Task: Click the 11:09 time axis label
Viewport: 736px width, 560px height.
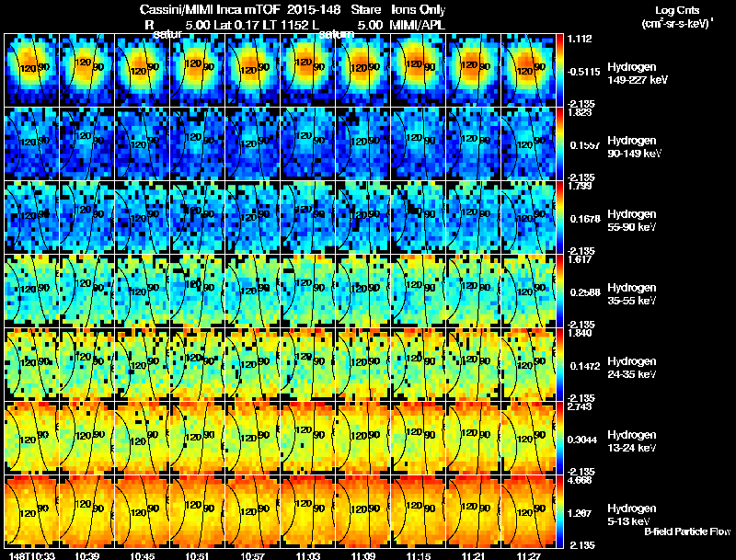Action: point(363,555)
